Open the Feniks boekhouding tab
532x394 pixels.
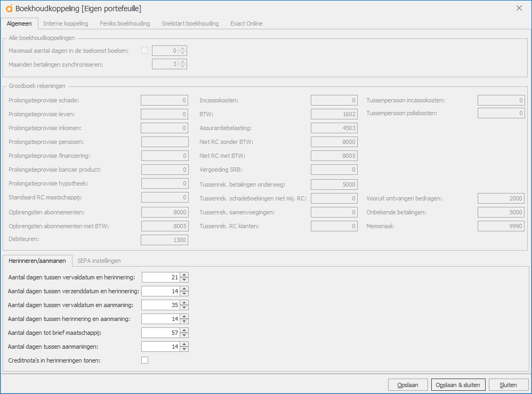pos(125,23)
